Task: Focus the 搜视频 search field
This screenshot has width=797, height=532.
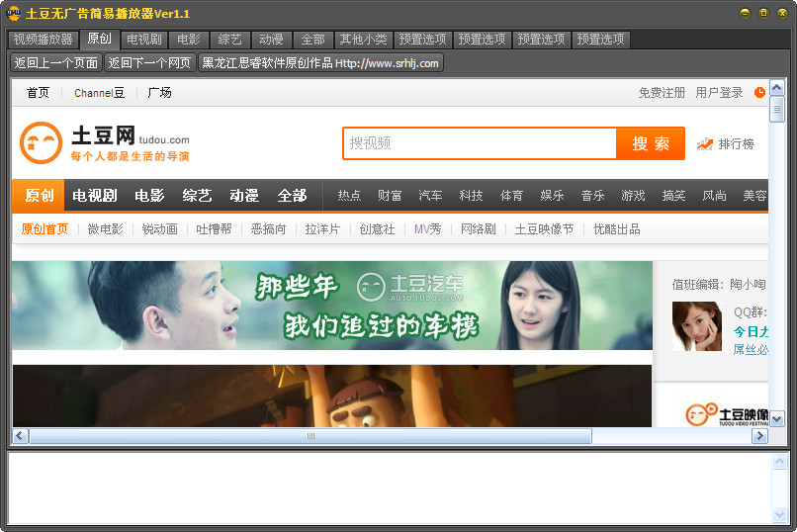Action: pyautogui.click(x=480, y=143)
